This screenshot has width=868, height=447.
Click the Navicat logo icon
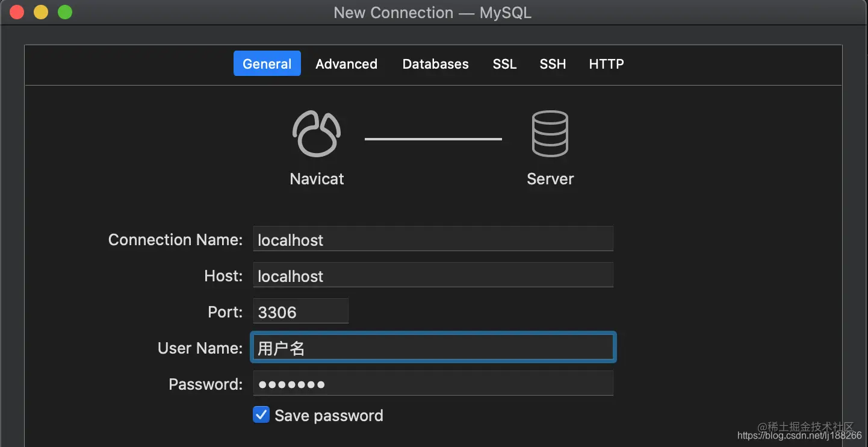[x=317, y=134]
